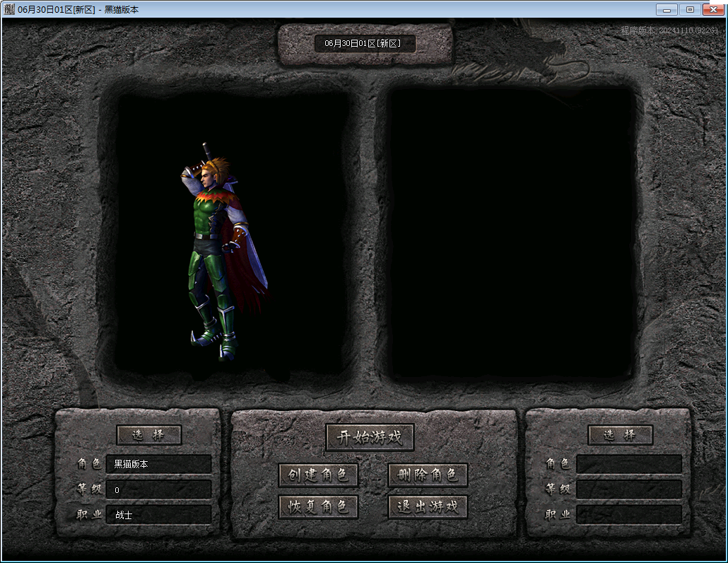Viewport: 728px width, 563px height.
Task: Maximize the game window
Action: coord(689,9)
